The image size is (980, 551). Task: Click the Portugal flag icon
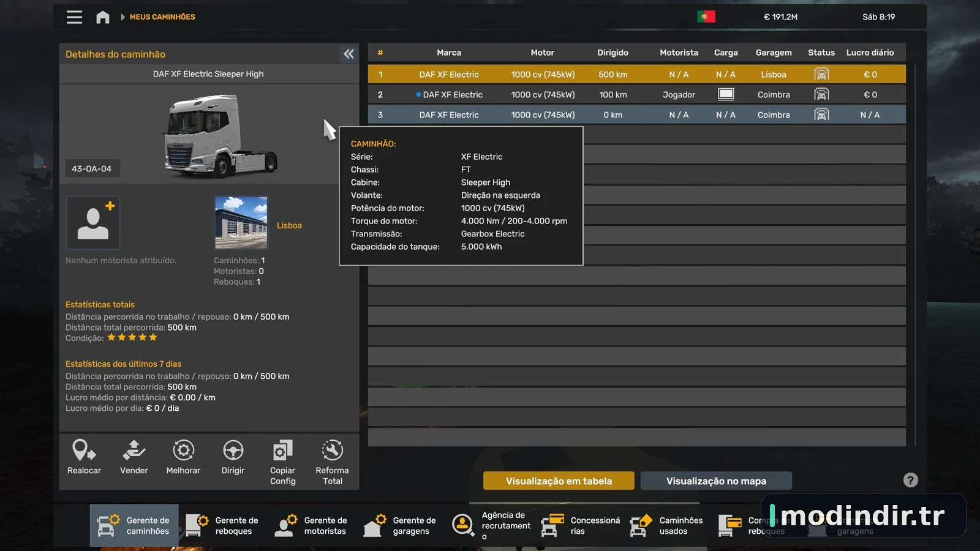(706, 17)
